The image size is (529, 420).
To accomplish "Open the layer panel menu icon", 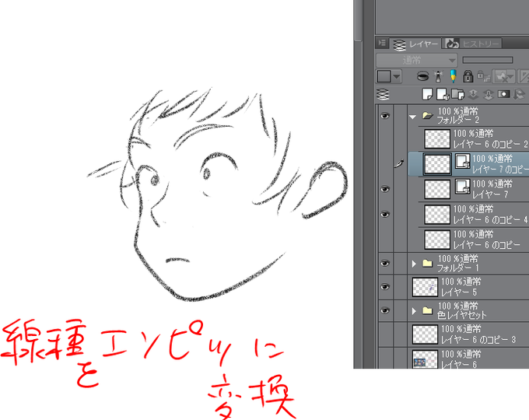I will [382, 43].
